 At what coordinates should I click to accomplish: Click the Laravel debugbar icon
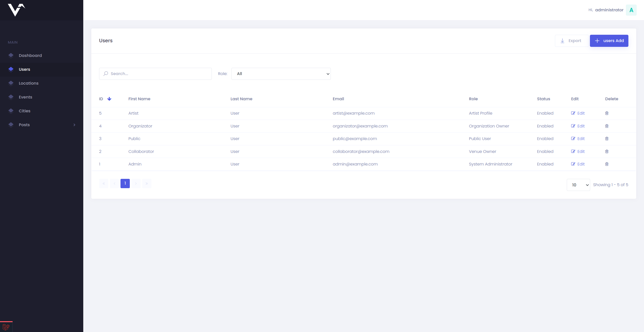[x=6, y=327]
